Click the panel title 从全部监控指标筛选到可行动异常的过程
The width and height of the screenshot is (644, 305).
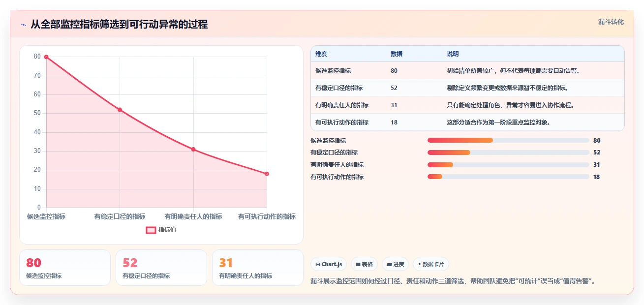[119, 24]
